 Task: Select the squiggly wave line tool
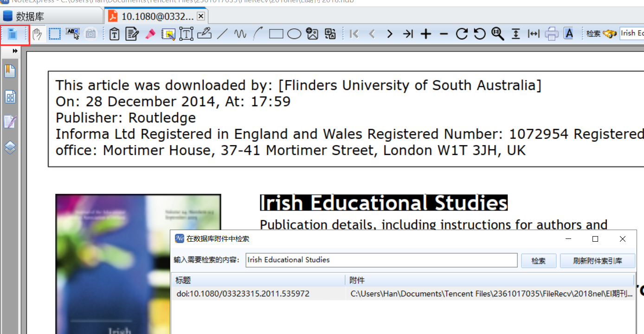(x=240, y=34)
